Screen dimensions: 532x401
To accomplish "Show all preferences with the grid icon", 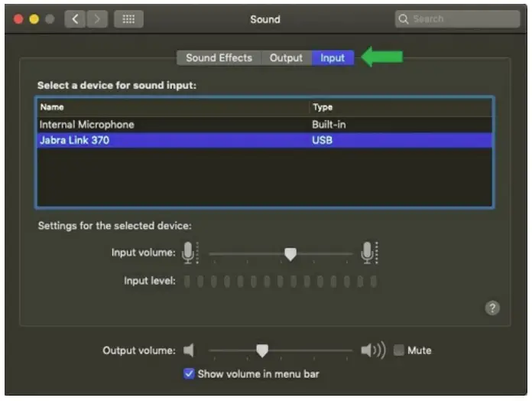I will tap(128, 19).
